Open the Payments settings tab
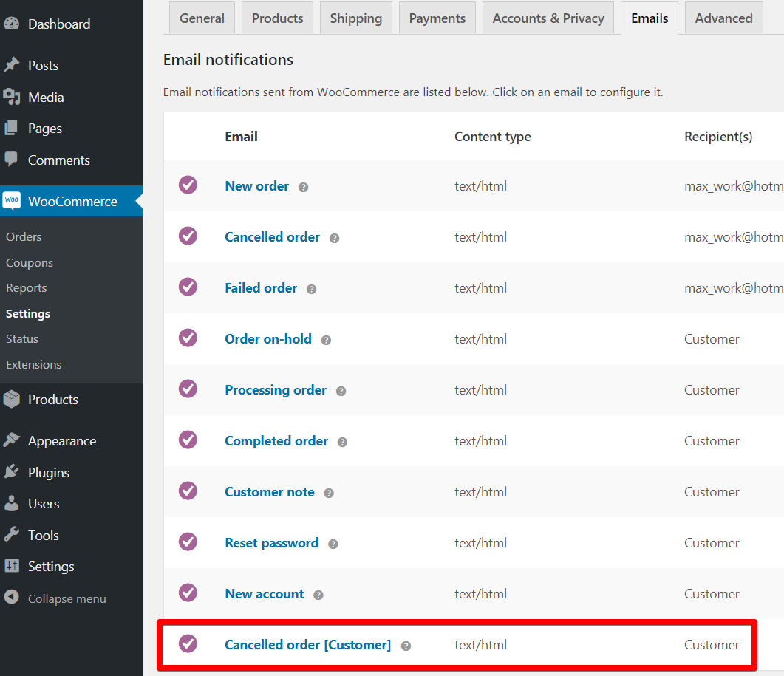Image resolution: width=784 pixels, height=676 pixels. (437, 18)
